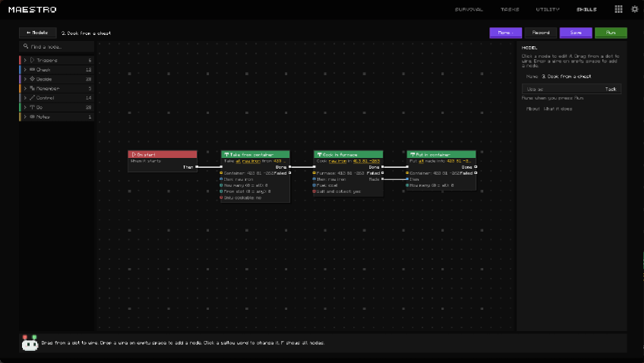Viewport: 644px width, 363px height.
Task: Click Failed output dot of Take from container
Action: click(x=289, y=173)
